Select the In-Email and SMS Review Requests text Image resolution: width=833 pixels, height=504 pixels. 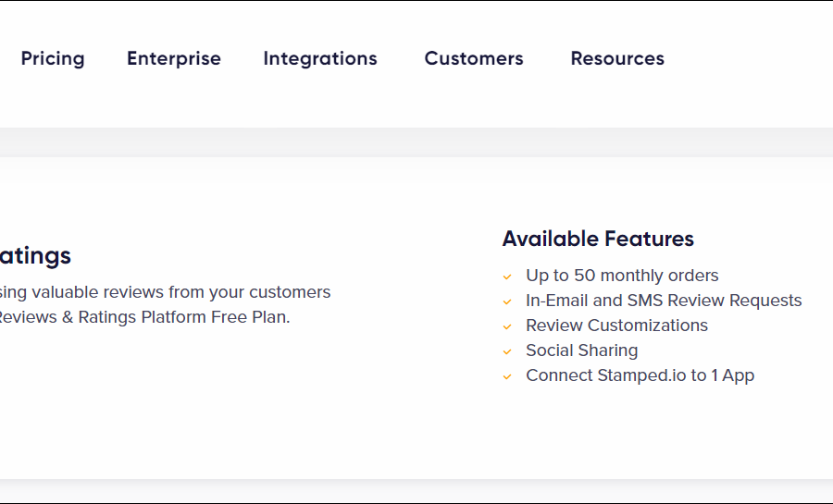[x=664, y=301]
